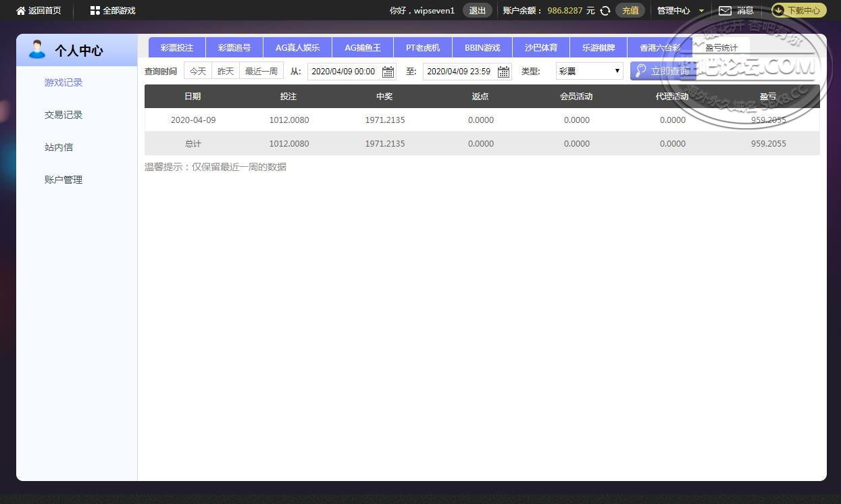Switch to the 彩票投注 tab
This screenshot has height=504, width=841.
coord(177,47)
